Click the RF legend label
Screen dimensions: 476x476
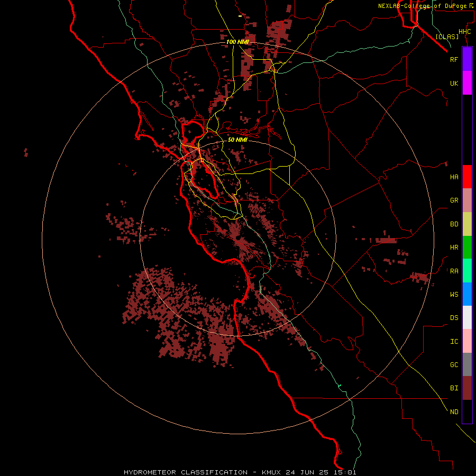pos(454,59)
